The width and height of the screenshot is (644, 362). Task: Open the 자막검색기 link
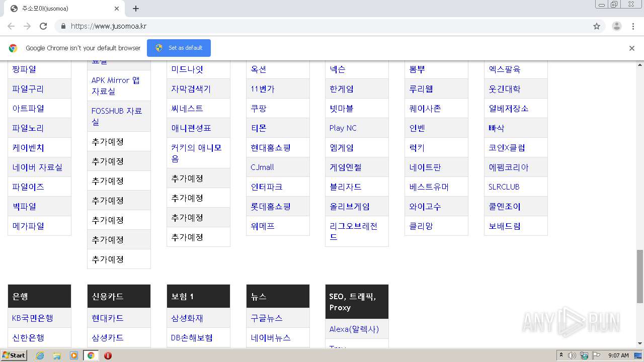(191, 89)
